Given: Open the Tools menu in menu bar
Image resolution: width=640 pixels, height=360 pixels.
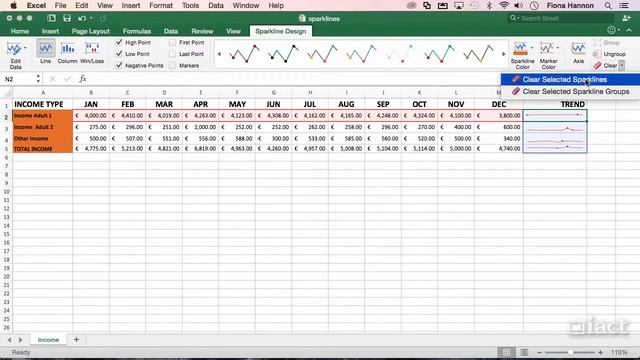Looking at the screenshot, I should click(190, 6).
